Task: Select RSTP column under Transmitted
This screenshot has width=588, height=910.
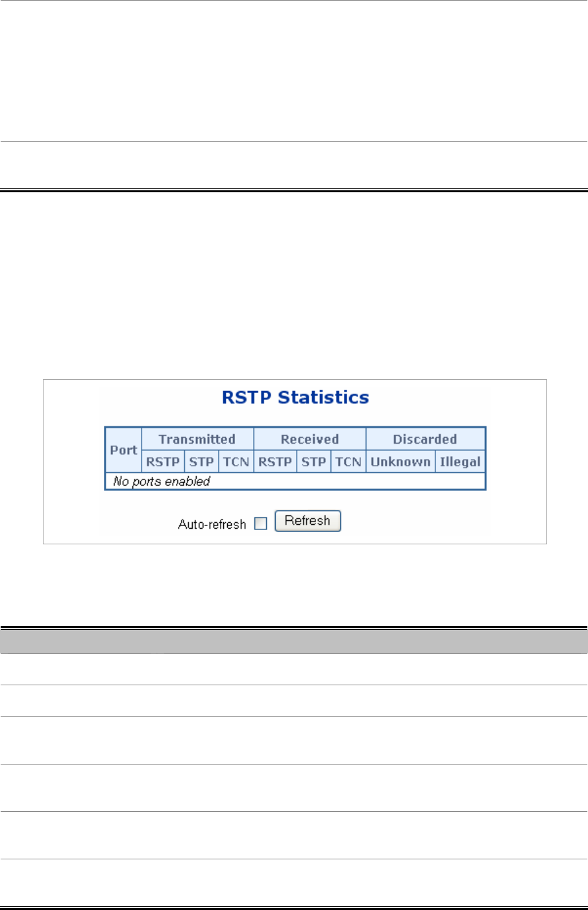Action: point(163,462)
